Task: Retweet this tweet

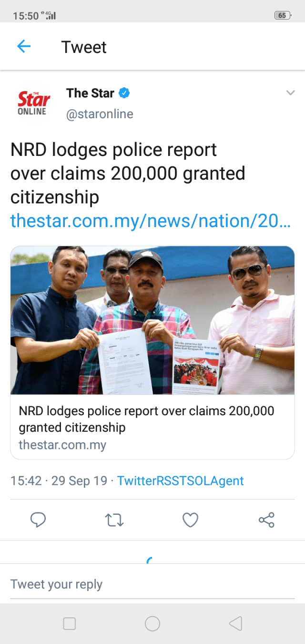Action: coord(114,520)
